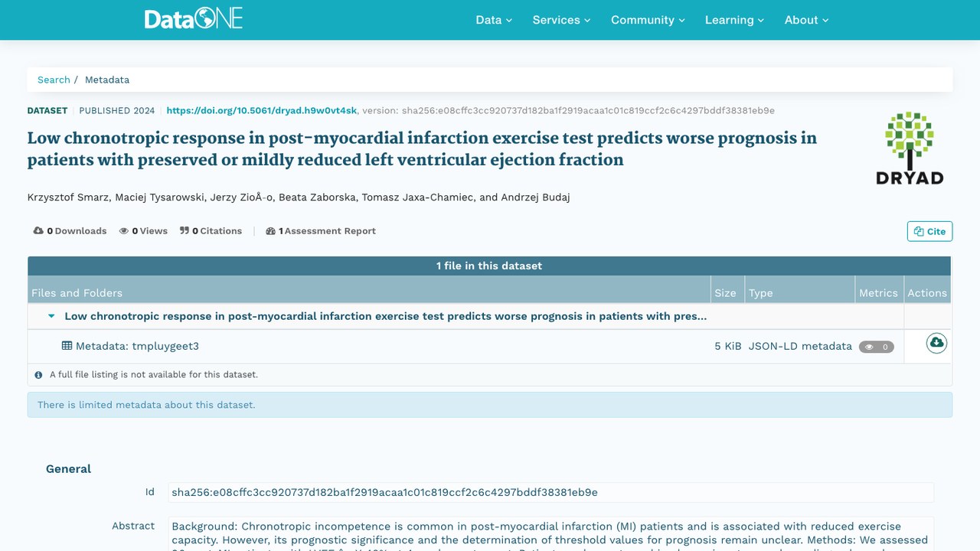Click the Dryad tree logo
Image resolution: width=980 pixels, height=551 pixels.
point(910,148)
